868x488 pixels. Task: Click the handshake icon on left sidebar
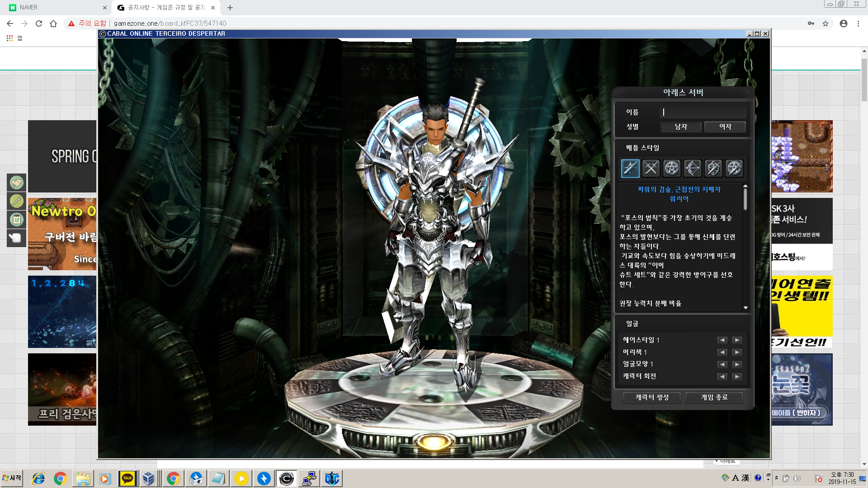17,183
